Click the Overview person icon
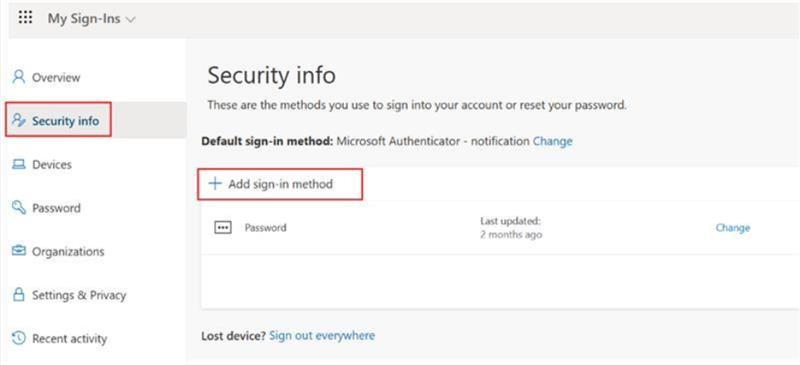 [x=19, y=77]
